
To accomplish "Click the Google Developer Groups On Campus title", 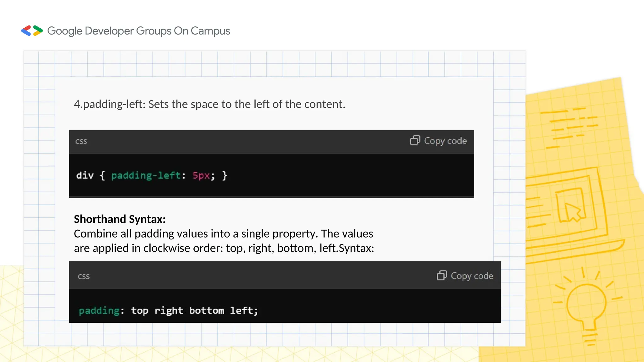I will point(139,31).
